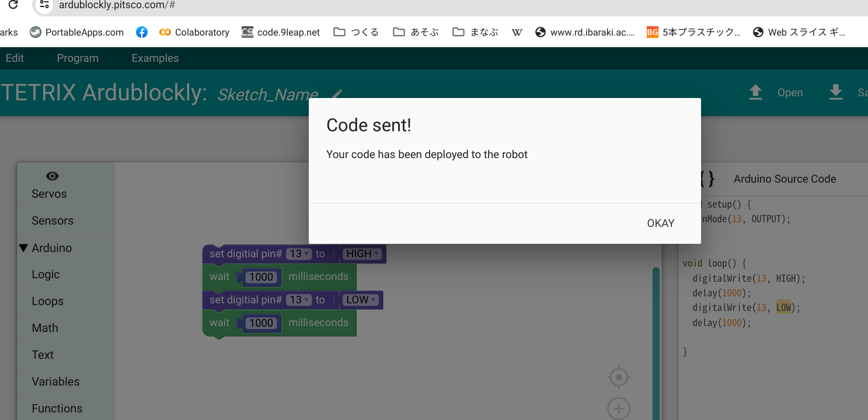Open site info icon in address bar
This screenshot has height=420, width=868.
pyautogui.click(x=44, y=5)
